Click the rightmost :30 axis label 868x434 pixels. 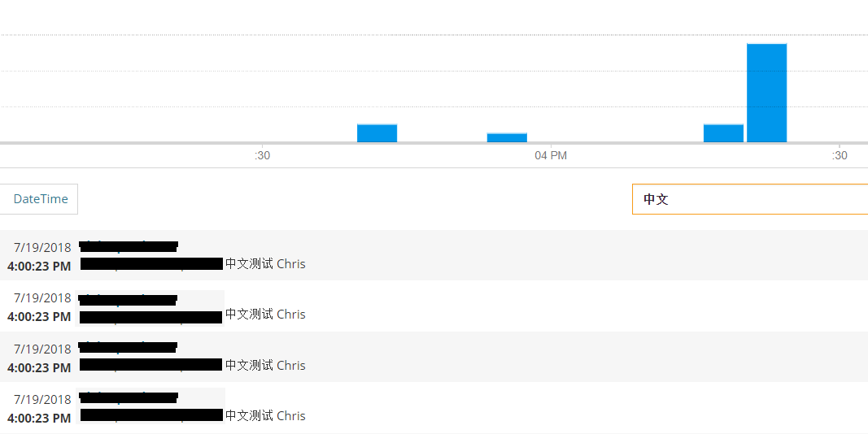point(840,155)
